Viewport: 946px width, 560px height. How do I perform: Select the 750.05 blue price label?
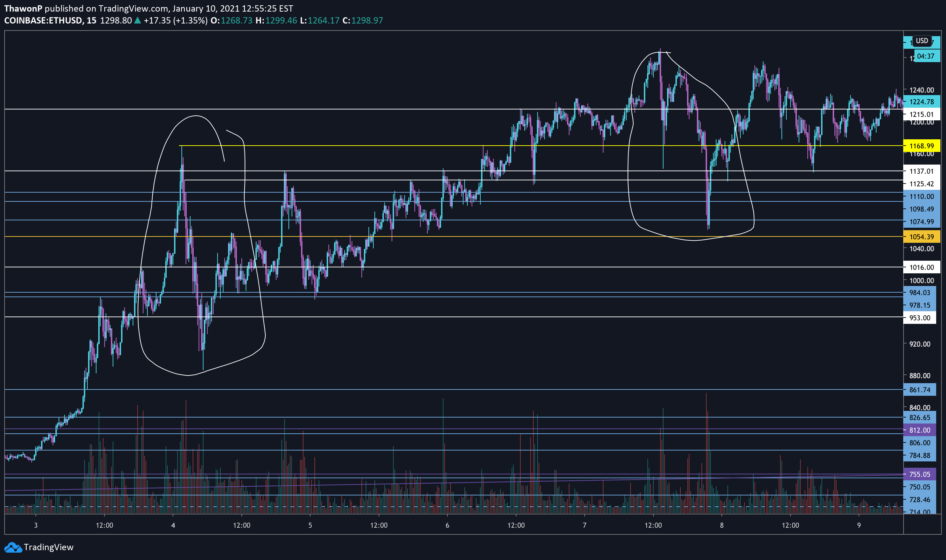coord(920,487)
